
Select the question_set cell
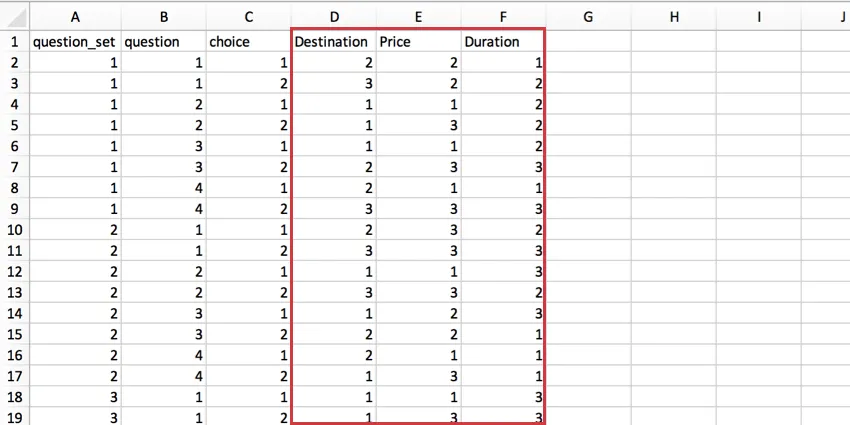click(x=75, y=42)
